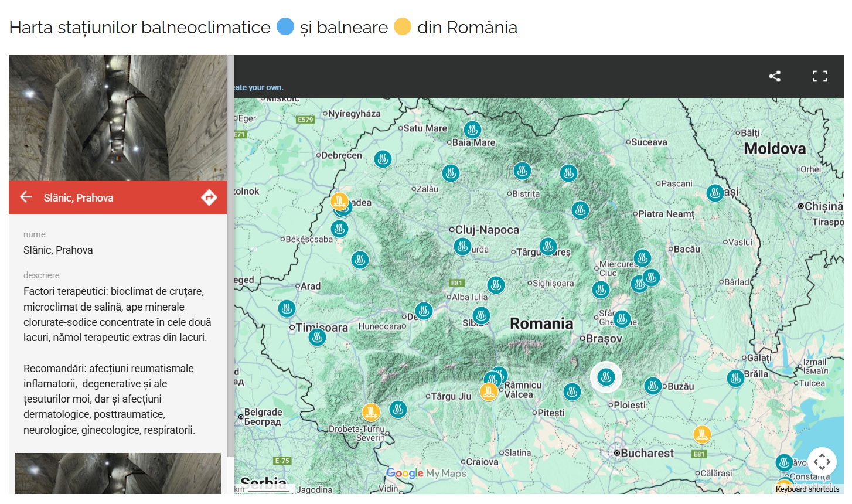Select the spa marker near Cluj-Napoca
The image size is (852, 504).
(x=463, y=247)
